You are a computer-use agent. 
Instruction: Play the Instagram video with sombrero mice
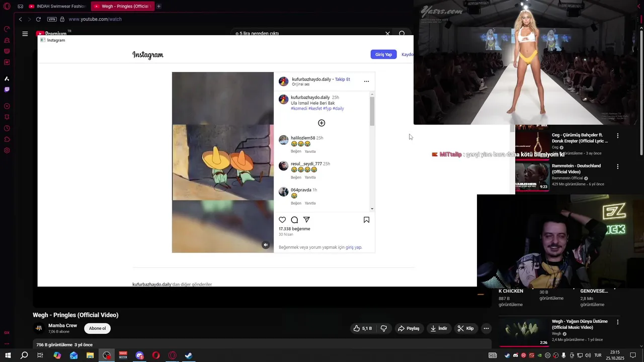pyautogui.click(x=223, y=162)
